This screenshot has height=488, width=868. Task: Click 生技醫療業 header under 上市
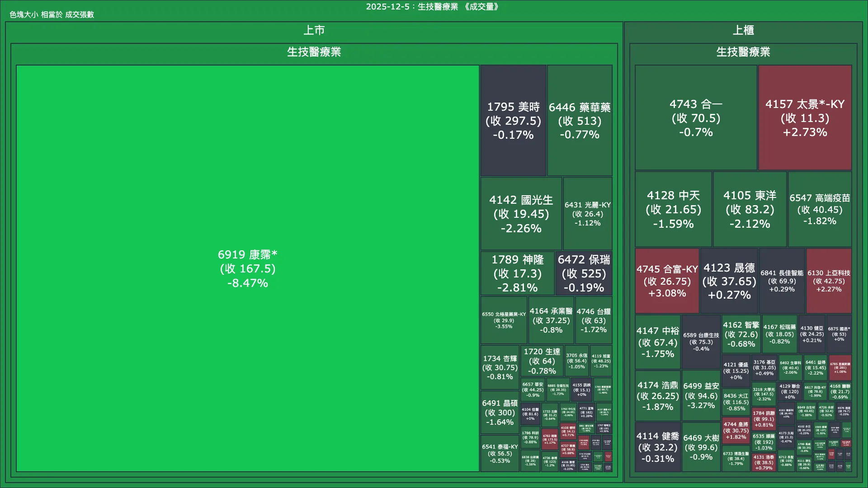pos(314,52)
